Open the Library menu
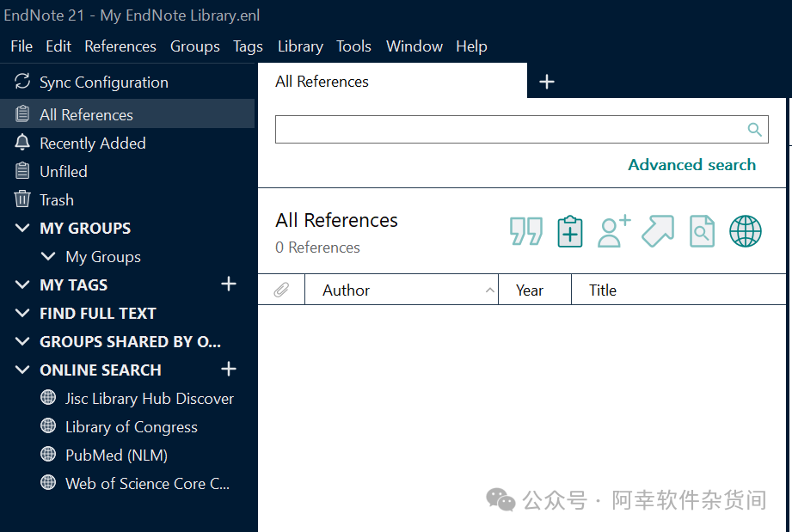The width and height of the screenshot is (792, 532). (300, 46)
